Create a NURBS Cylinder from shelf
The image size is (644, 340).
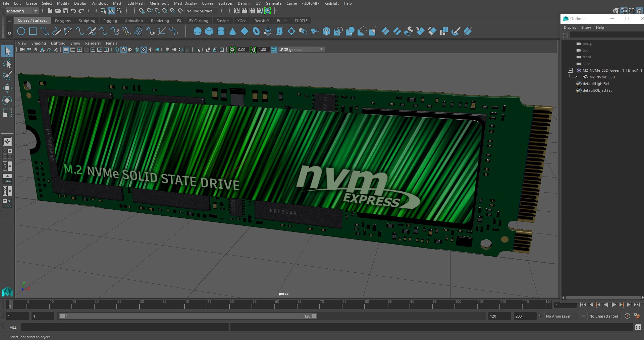[221, 31]
